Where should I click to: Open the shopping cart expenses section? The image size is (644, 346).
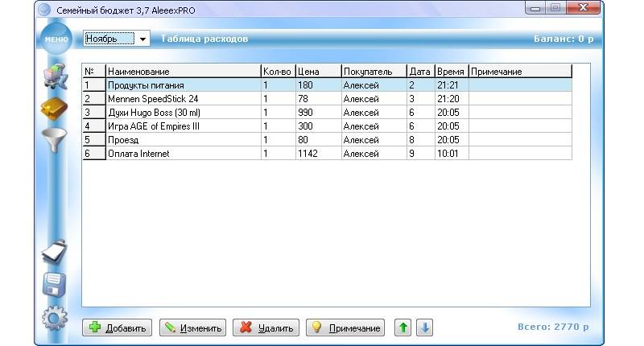coord(56,76)
